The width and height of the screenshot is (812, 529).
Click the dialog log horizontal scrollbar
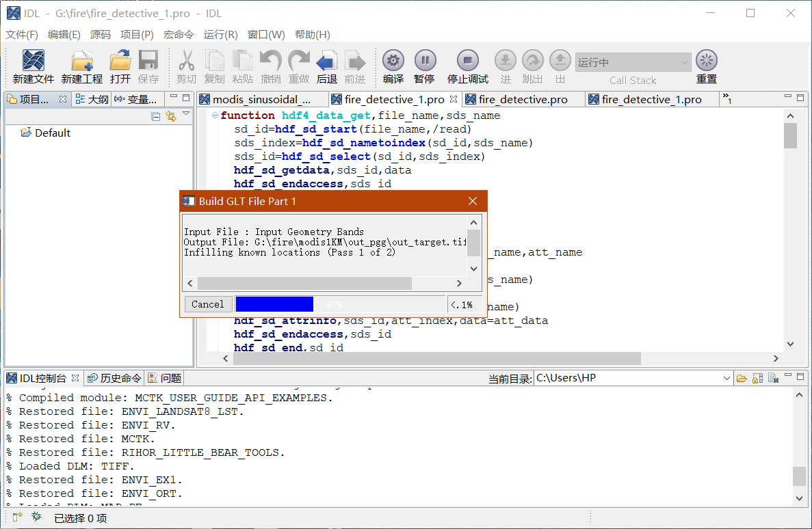304,283
